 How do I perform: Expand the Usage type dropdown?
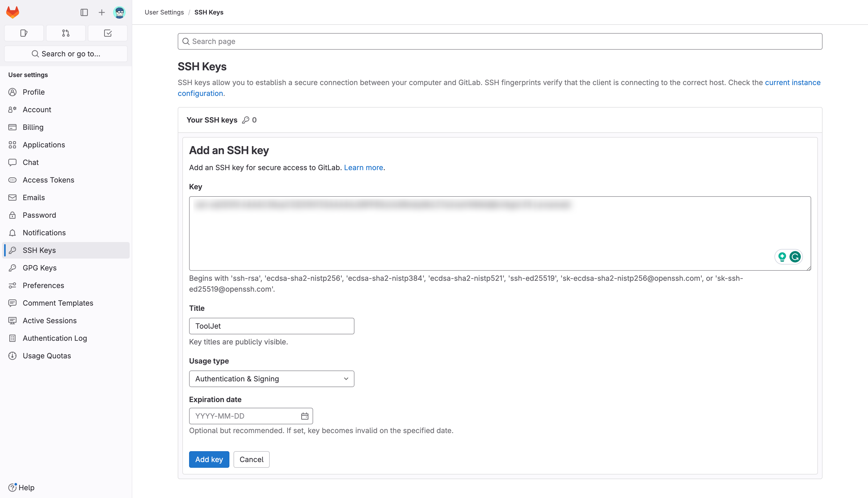pyautogui.click(x=271, y=379)
